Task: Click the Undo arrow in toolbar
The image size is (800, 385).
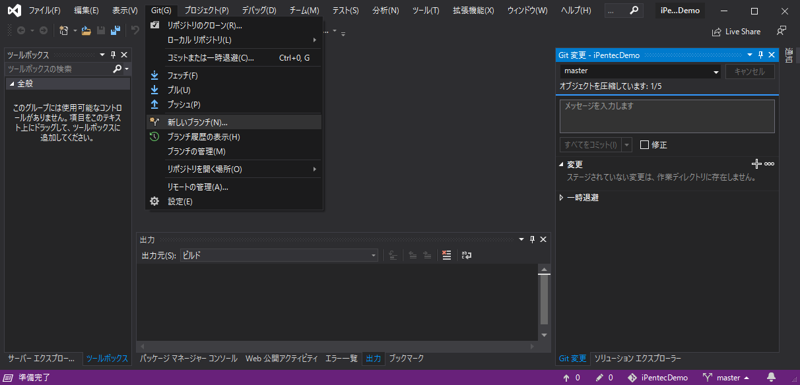Action: click(x=135, y=31)
